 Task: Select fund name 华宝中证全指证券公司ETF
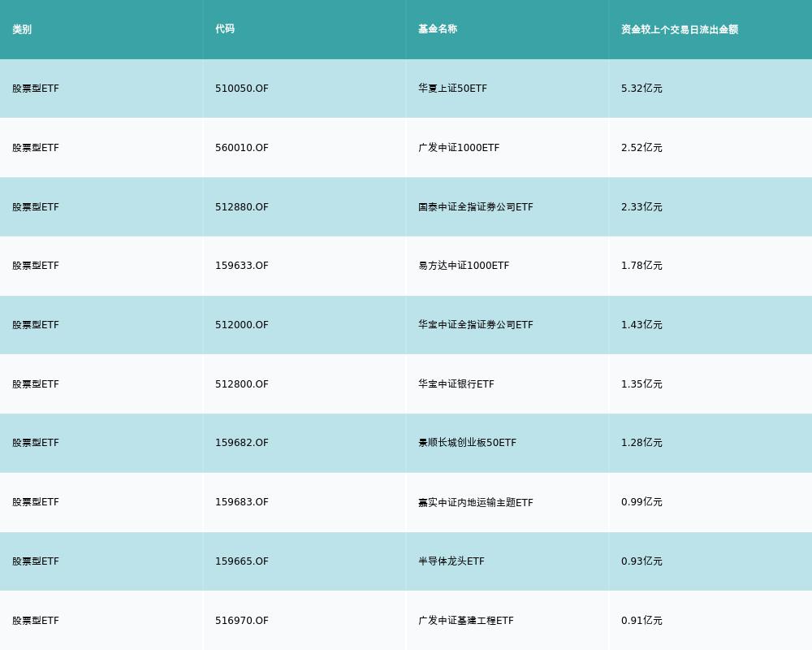475,325
